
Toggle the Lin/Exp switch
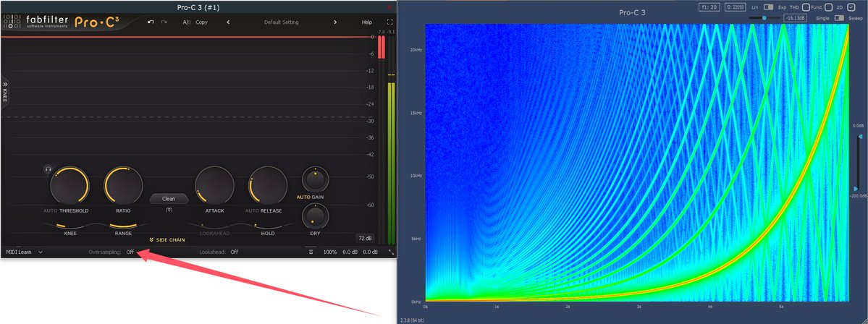[768, 7]
